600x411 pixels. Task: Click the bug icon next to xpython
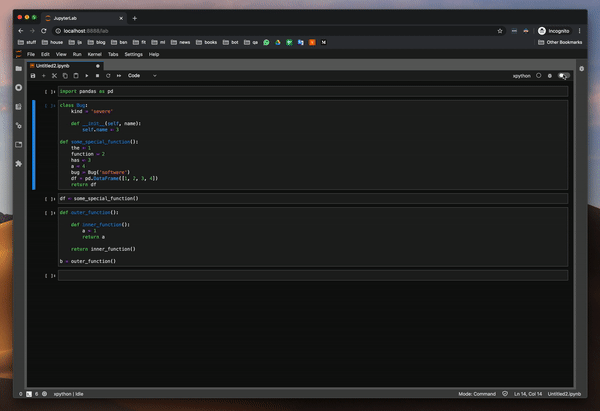[x=550, y=76]
